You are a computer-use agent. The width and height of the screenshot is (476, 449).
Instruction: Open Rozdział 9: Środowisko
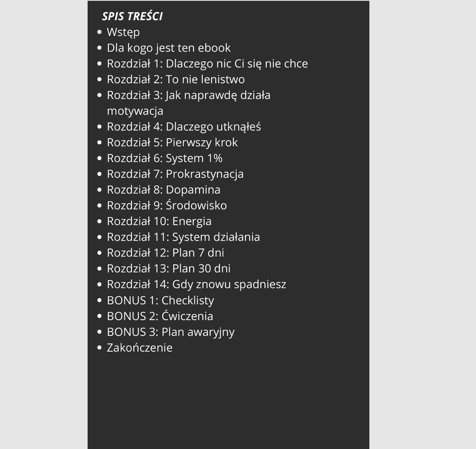click(x=167, y=206)
